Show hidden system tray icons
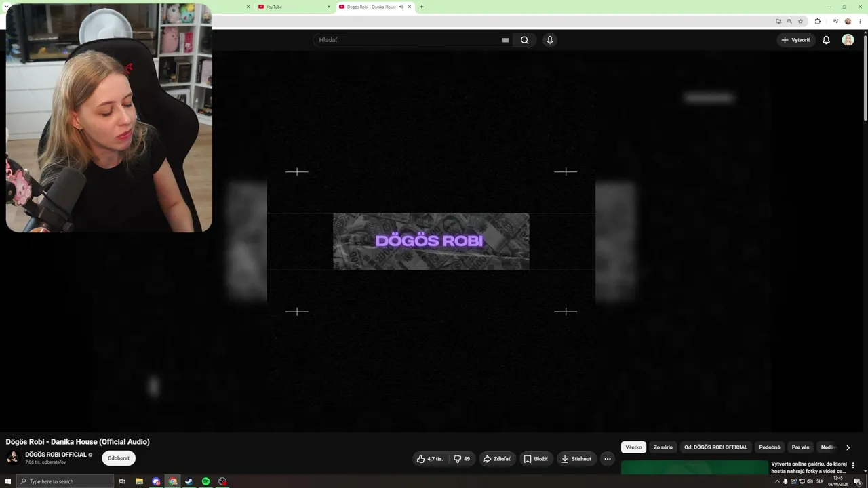 pyautogui.click(x=777, y=481)
